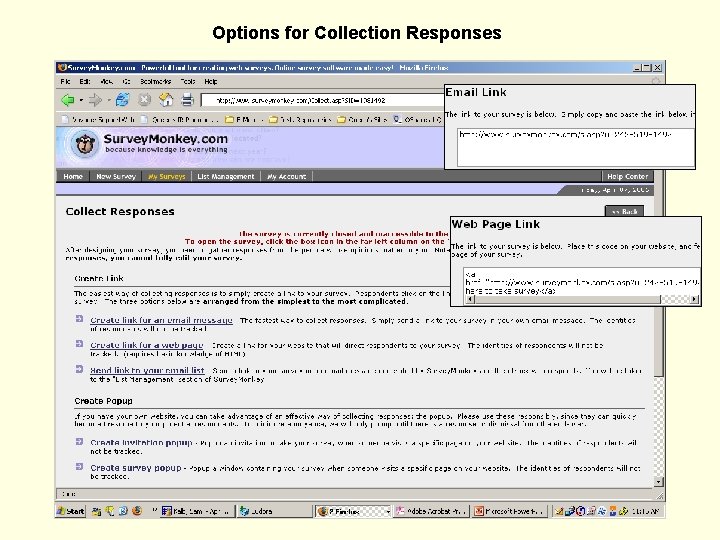
Task: Click Create invitation popup link
Action: 141,443
